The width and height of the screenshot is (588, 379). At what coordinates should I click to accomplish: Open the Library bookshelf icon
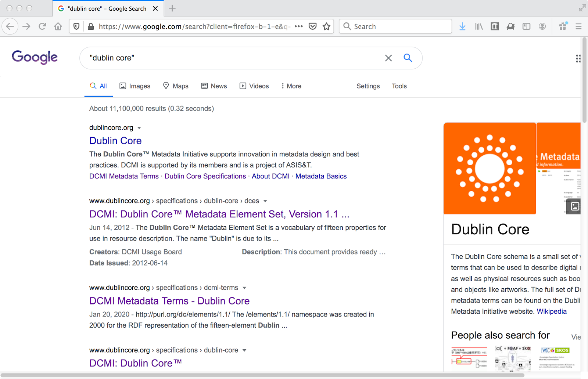tap(478, 26)
